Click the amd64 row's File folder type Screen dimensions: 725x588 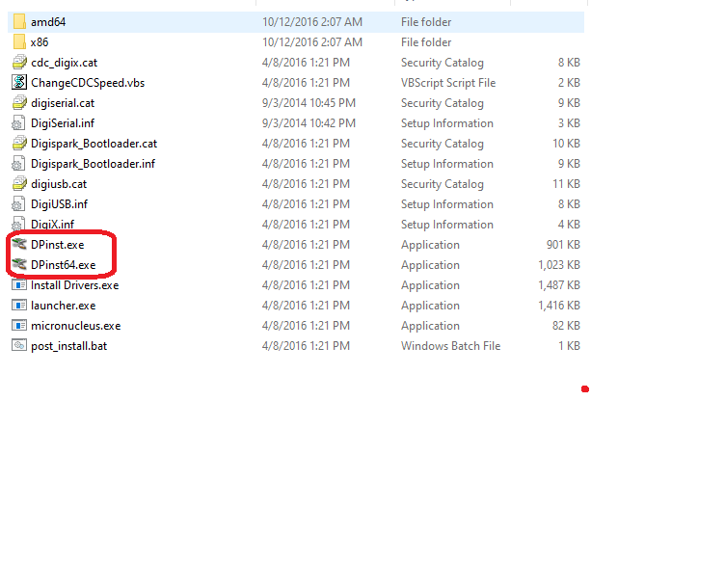tap(426, 22)
